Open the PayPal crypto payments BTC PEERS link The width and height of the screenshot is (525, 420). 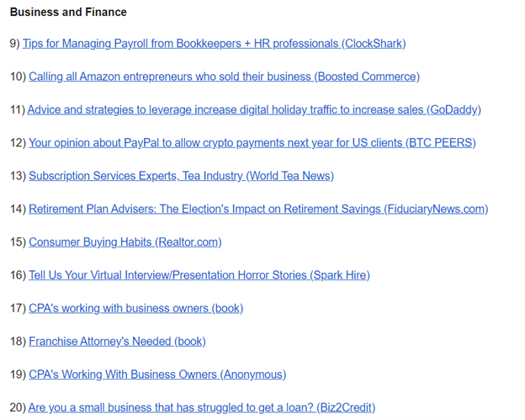click(252, 143)
